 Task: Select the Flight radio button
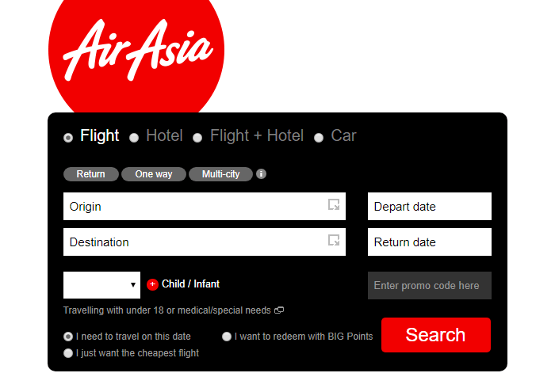68,137
